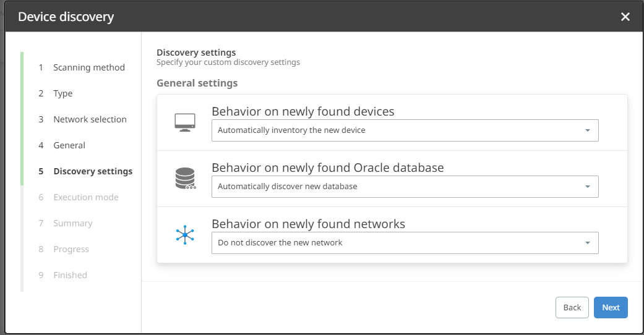Click the Oracle database stack icon
The width and height of the screenshot is (644, 335).
point(184,179)
